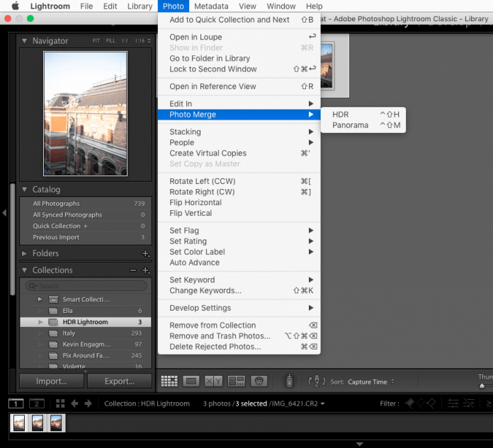Select first filmstrip thumbnail
The width and height of the screenshot is (493, 448).
pyautogui.click(x=19, y=423)
